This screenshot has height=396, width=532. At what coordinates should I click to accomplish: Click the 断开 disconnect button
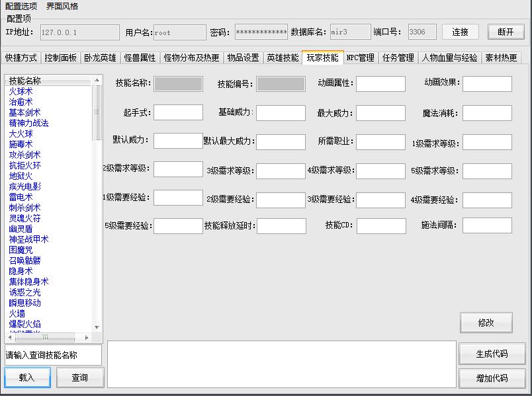506,32
